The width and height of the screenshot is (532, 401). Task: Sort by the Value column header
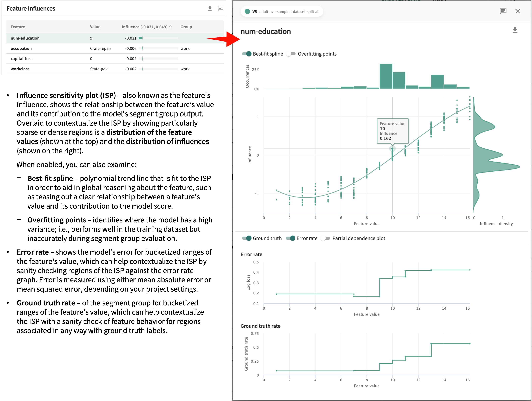95,27
